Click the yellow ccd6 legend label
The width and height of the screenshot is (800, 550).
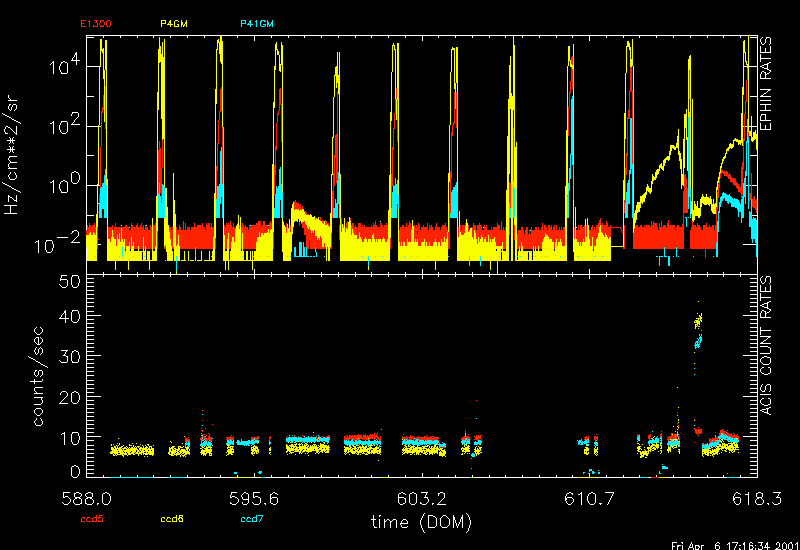(x=172, y=518)
